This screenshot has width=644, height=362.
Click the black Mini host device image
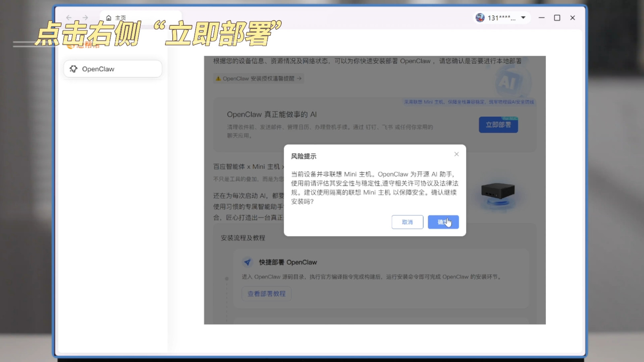click(x=498, y=190)
